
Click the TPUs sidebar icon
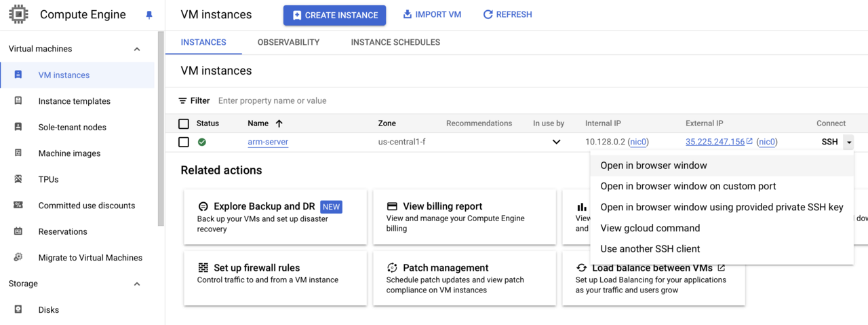point(18,179)
